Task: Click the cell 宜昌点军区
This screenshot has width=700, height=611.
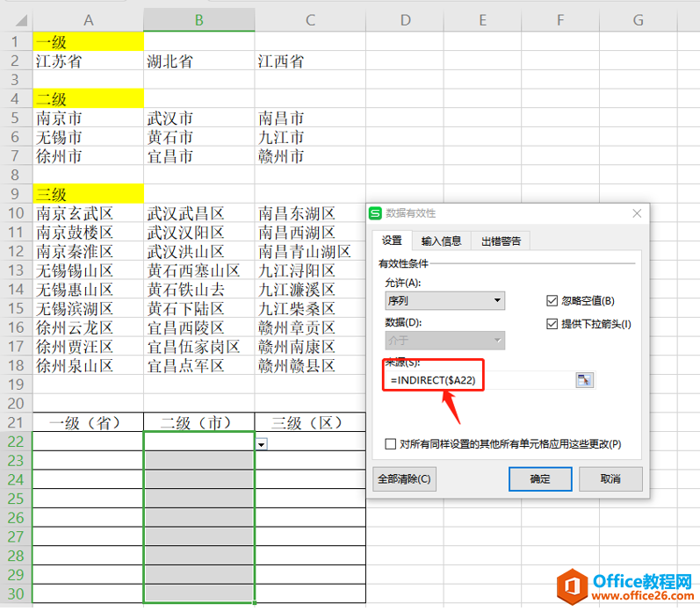Action: [x=199, y=365]
